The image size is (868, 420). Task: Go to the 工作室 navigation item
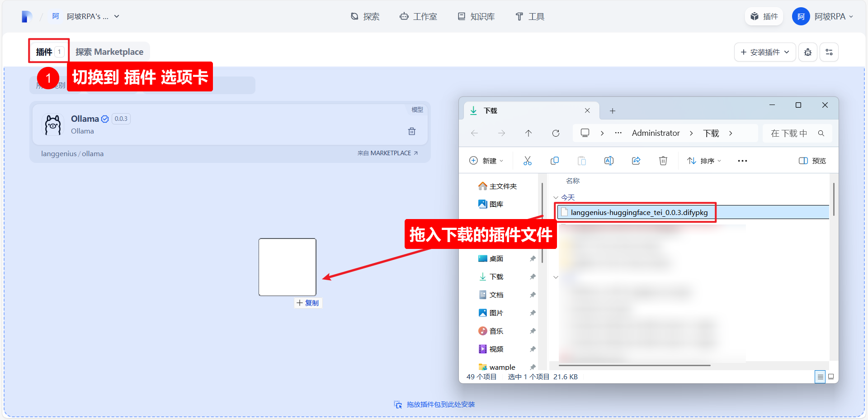pos(418,17)
